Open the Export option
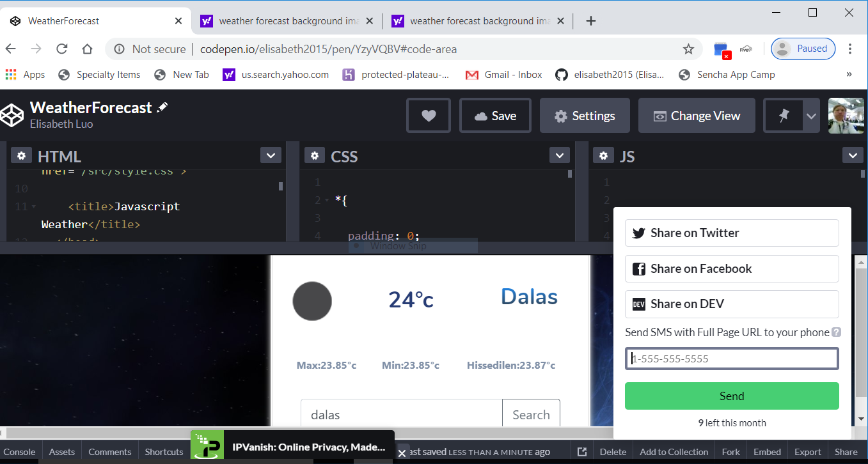Viewport: 868px width, 464px height. [x=808, y=452]
